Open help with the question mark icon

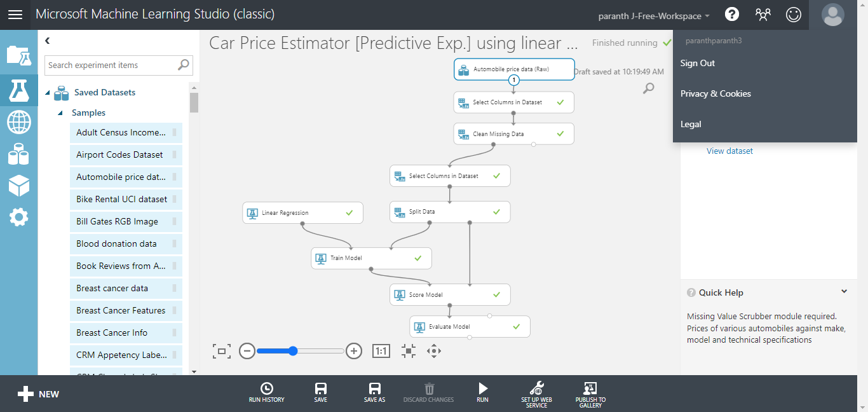point(731,14)
